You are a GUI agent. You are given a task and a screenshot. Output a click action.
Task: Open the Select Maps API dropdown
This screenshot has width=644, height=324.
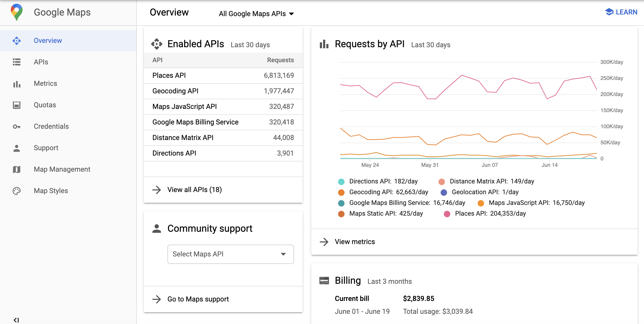click(231, 254)
